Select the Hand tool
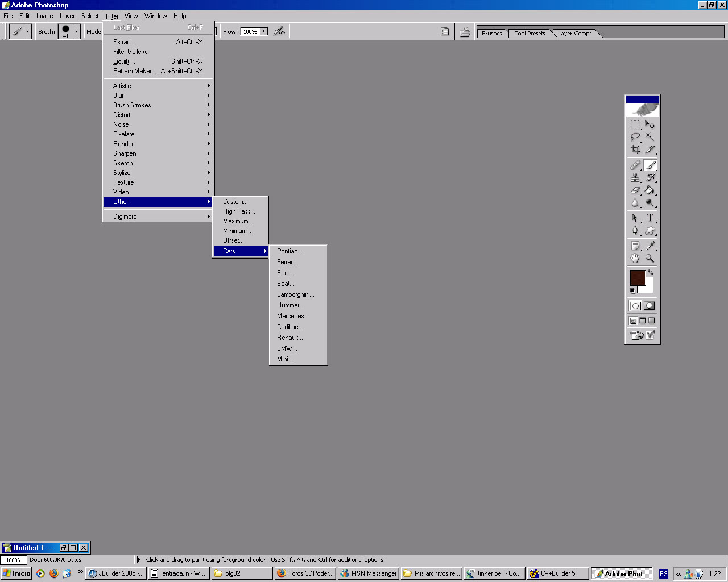728x582 pixels. (635, 258)
